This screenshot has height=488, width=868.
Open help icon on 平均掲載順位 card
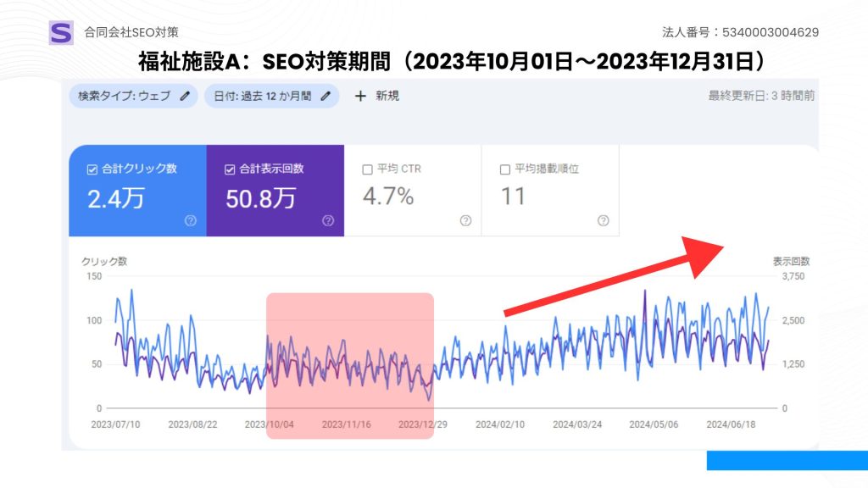[603, 220]
